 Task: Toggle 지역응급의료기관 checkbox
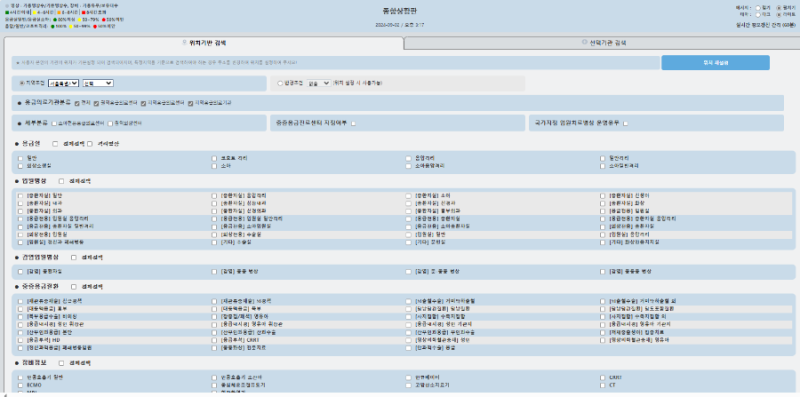[190, 103]
